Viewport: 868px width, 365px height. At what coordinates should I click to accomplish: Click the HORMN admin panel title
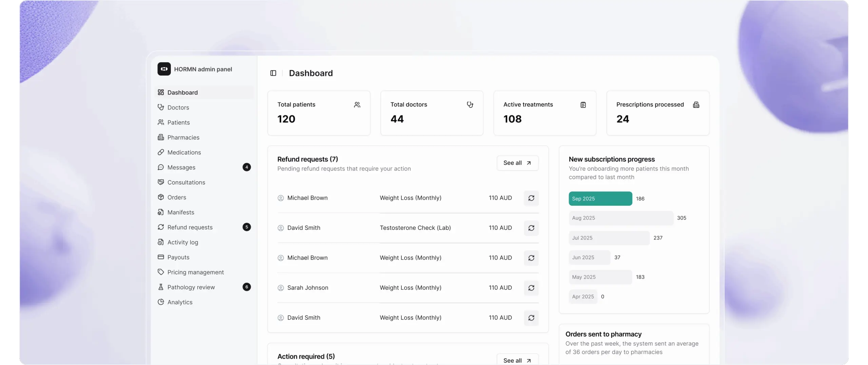[203, 69]
